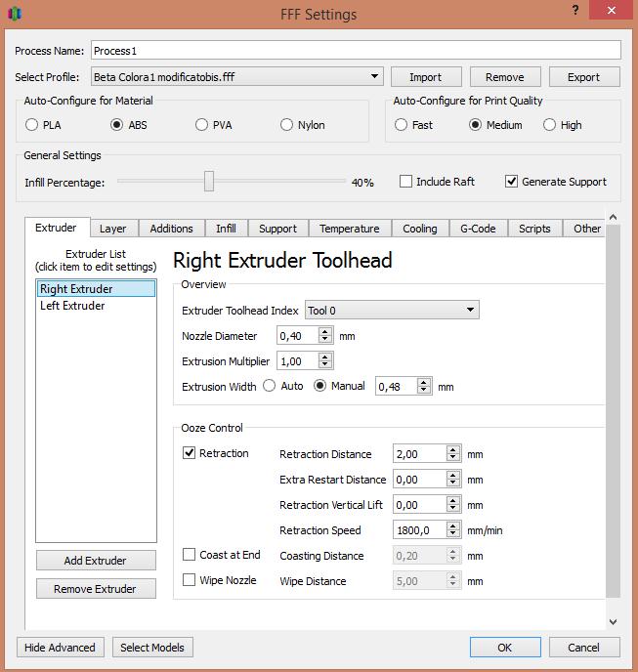This screenshot has width=638, height=672.
Task: Click the FFF Settings title bar app icon
Action: pos(13,14)
